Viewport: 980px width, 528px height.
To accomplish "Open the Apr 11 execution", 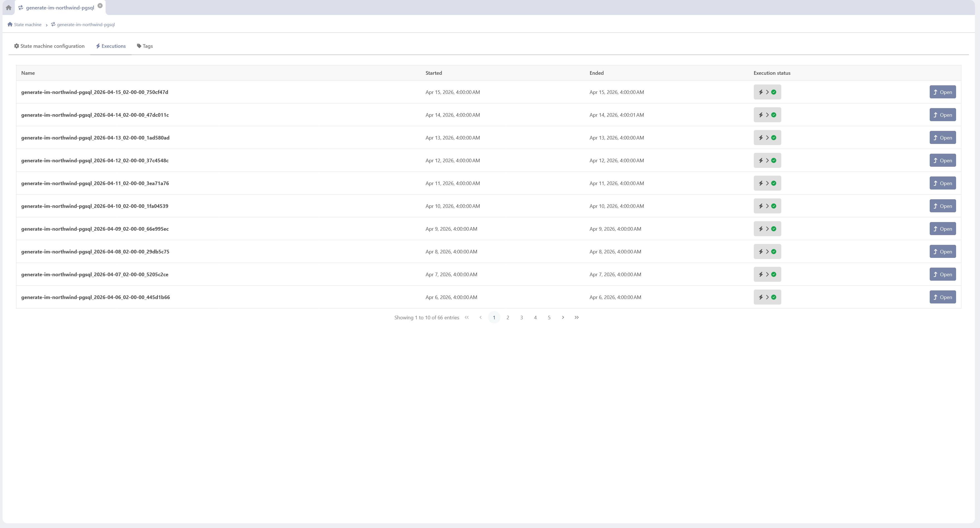I will 942,183.
